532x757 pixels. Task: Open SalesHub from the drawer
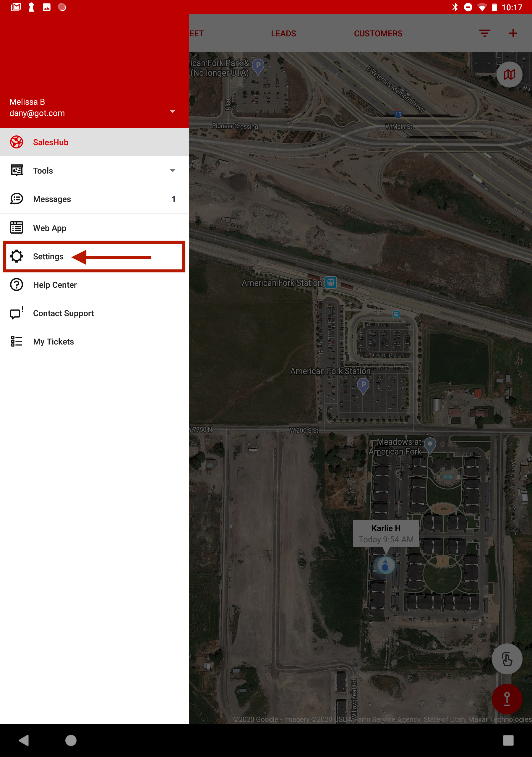pyautogui.click(x=95, y=142)
